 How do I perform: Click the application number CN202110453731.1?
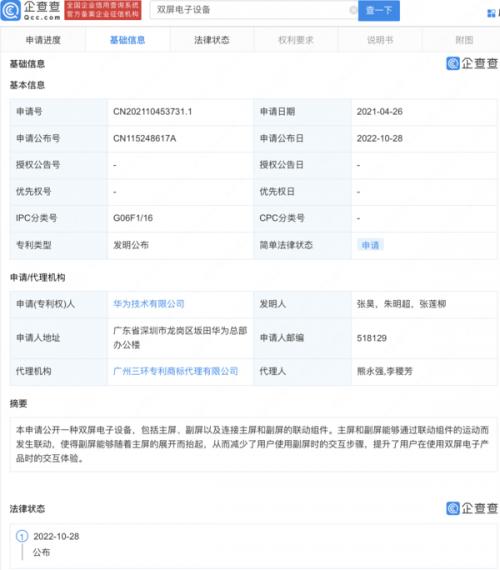[x=153, y=112]
